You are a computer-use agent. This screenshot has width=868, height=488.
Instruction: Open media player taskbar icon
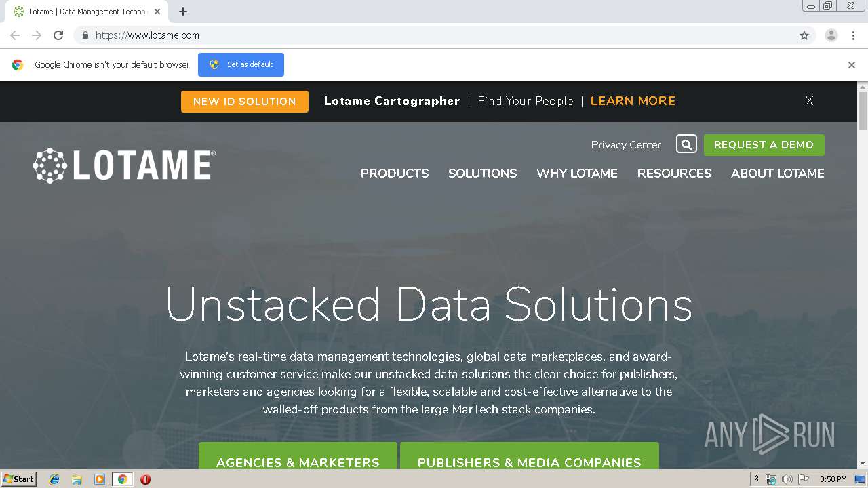coord(100,479)
